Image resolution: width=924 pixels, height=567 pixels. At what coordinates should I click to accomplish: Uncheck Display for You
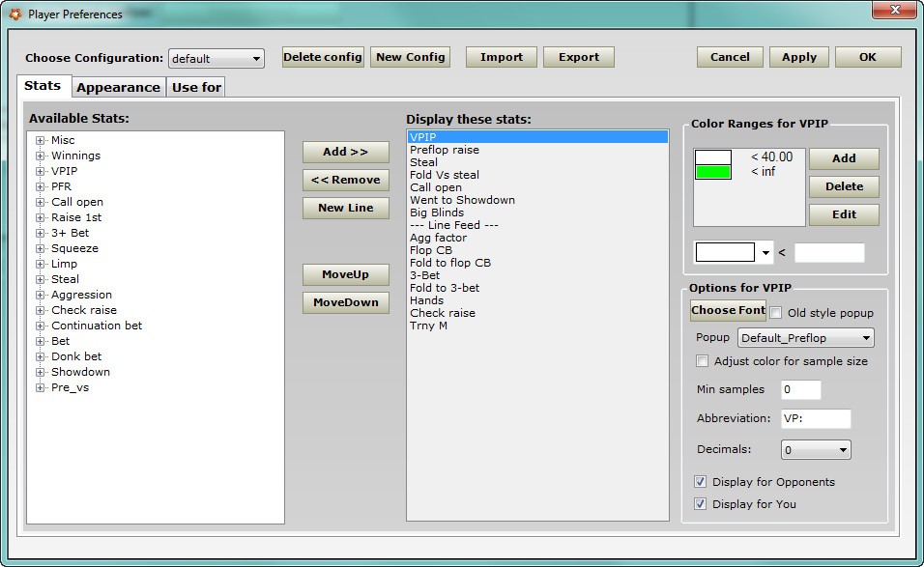(x=700, y=504)
